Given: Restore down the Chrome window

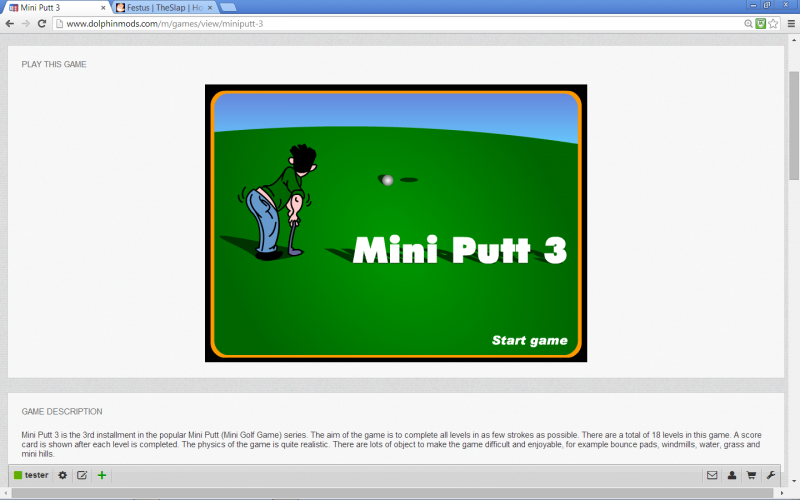Looking at the screenshot, I should tap(767, 5).
